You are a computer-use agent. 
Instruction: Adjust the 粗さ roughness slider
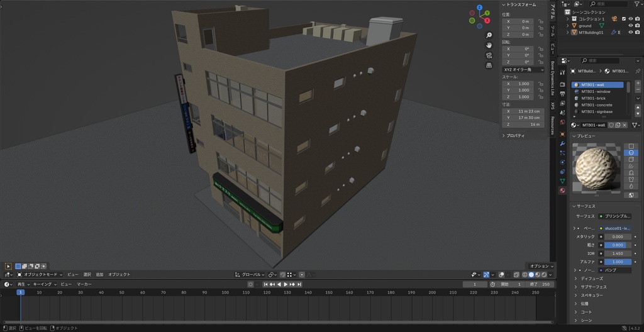point(618,245)
